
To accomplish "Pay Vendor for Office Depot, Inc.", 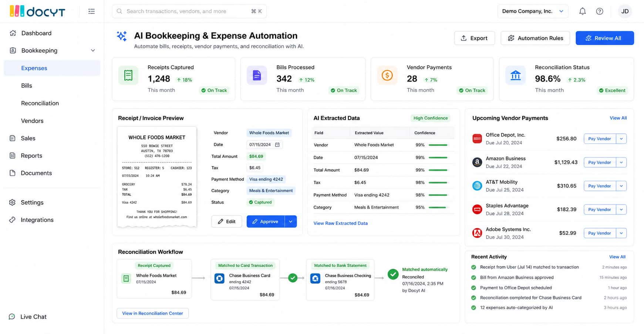I will click(600, 139).
